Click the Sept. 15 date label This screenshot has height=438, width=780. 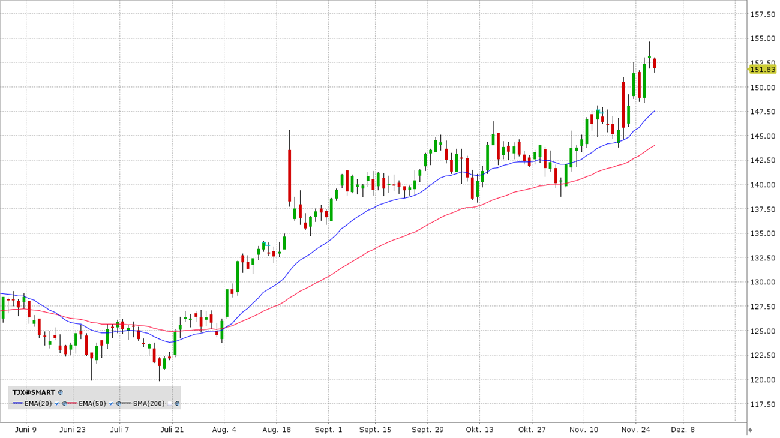coord(376,430)
